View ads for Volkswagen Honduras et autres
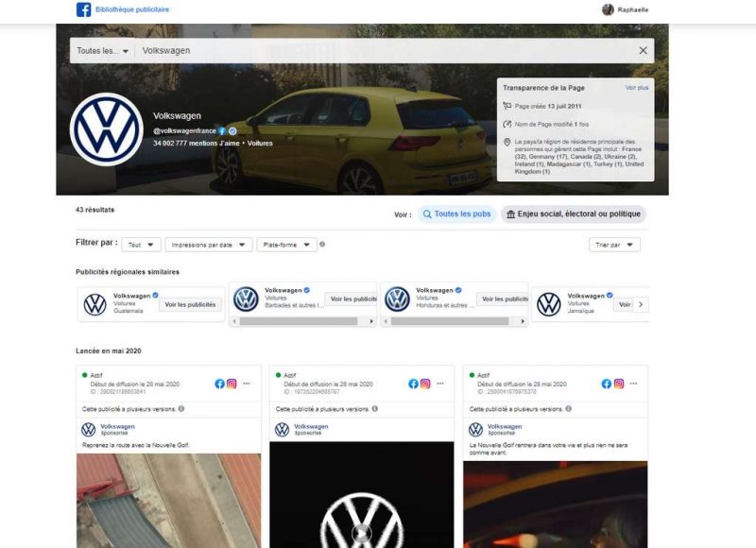This screenshot has width=756, height=548. coord(504,300)
